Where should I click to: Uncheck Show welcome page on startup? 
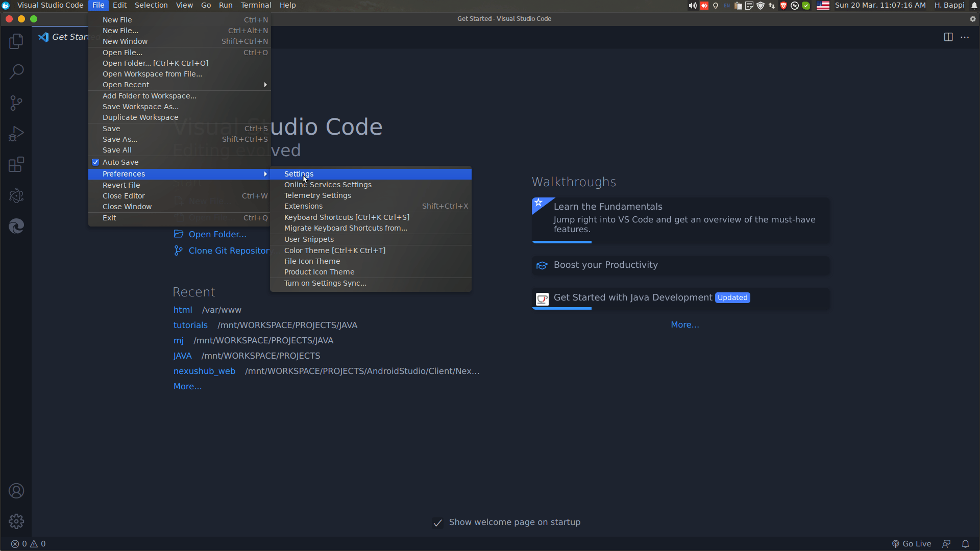click(438, 522)
